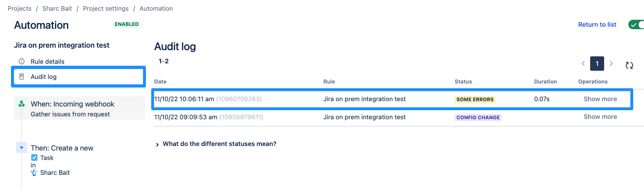Open the Rule details section
The height and width of the screenshot is (190, 644).
(x=47, y=61)
